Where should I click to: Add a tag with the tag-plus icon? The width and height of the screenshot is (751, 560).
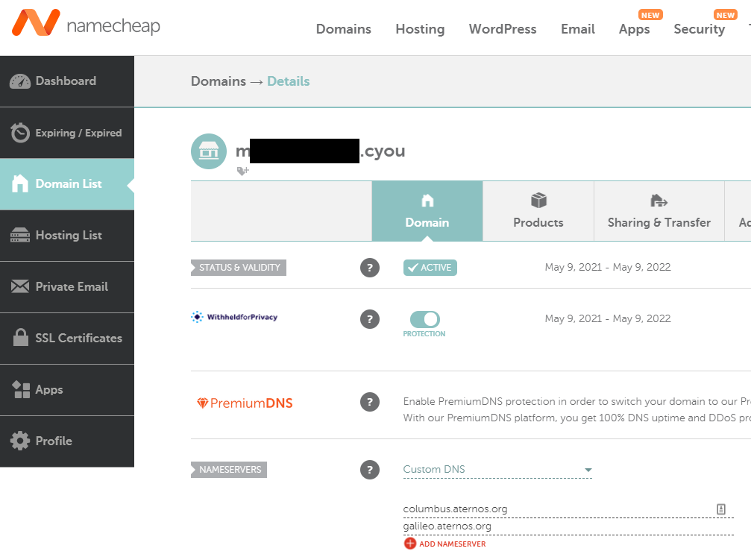243,171
